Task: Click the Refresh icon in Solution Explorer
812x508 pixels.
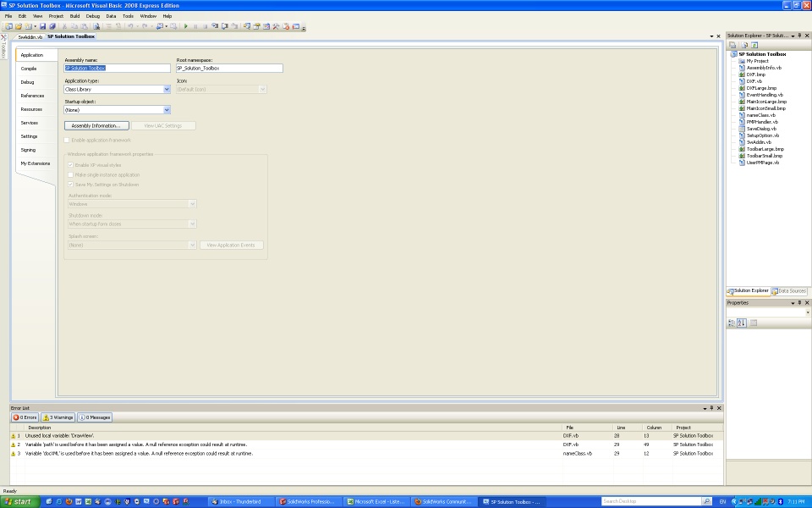Action: point(754,45)
